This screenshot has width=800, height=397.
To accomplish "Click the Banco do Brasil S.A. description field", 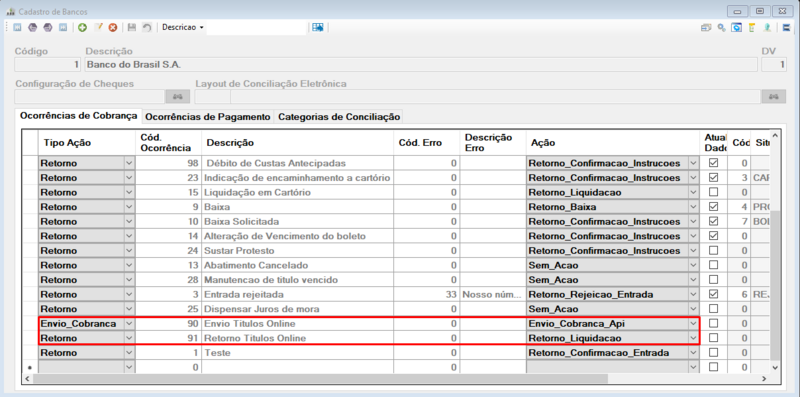I will tap(421, 65).
